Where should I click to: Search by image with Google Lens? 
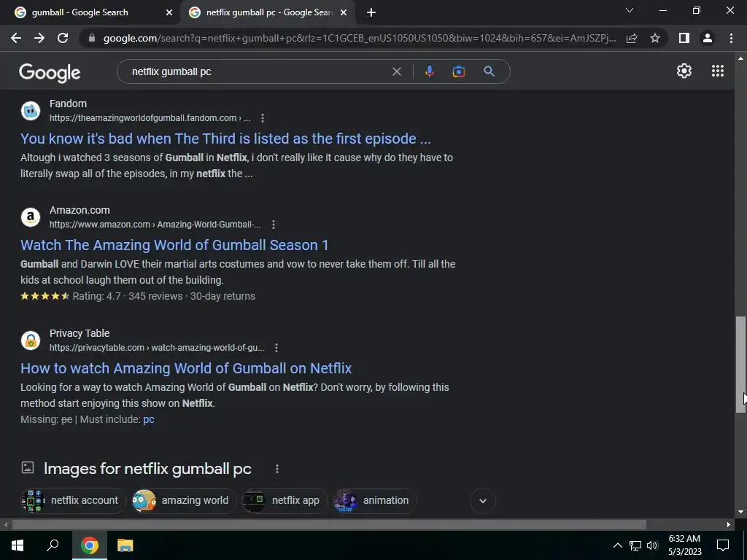459,71
